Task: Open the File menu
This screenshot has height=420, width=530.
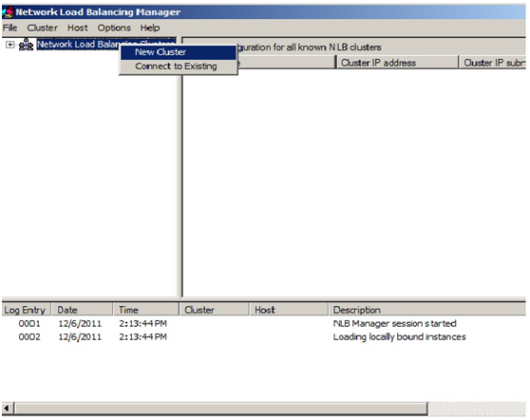Action: [10, 28]
